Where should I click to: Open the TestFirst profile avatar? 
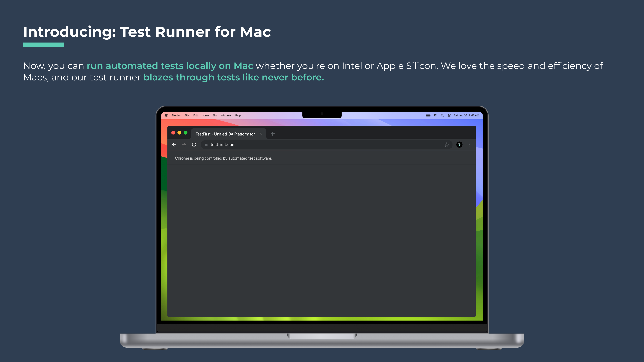tap(459, 145)
